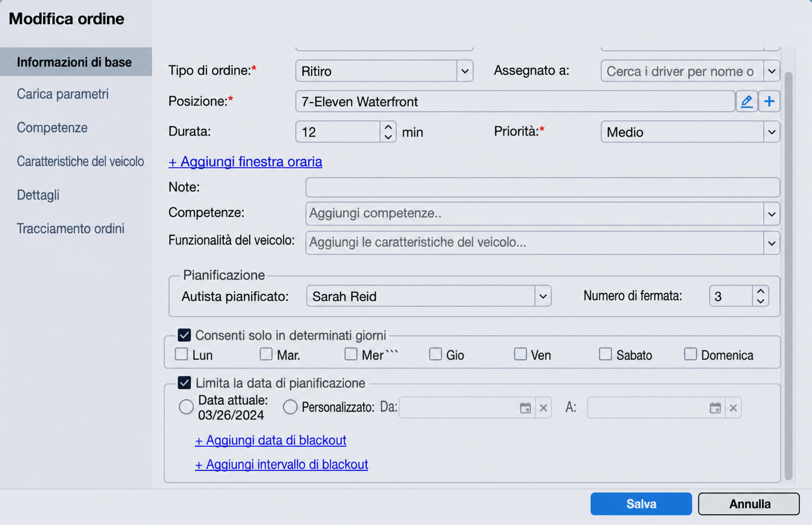Click the Aggiungi finestra oraria link
The width and height of the screenshot is (812, 525).
246,162
